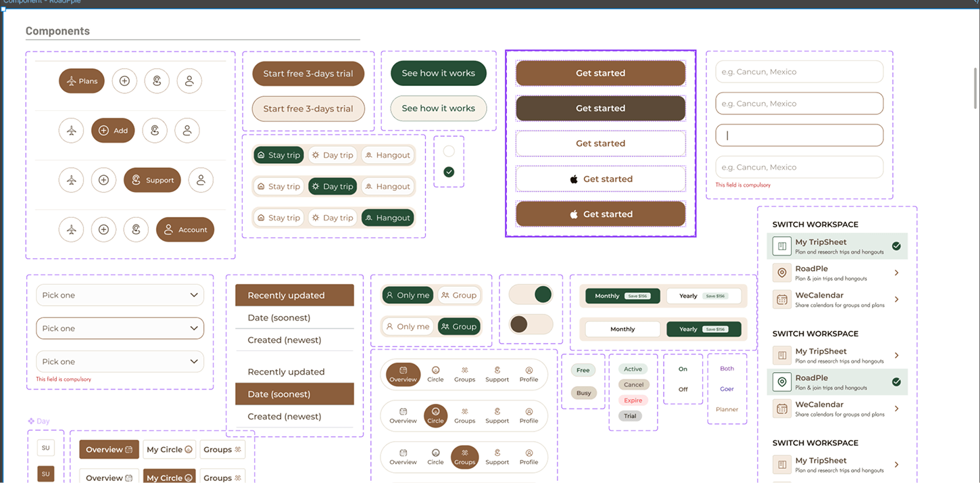Click the Overview icon in the nav bar with Circle highlighted
This screenshot has height=483, width=980.
403,412
